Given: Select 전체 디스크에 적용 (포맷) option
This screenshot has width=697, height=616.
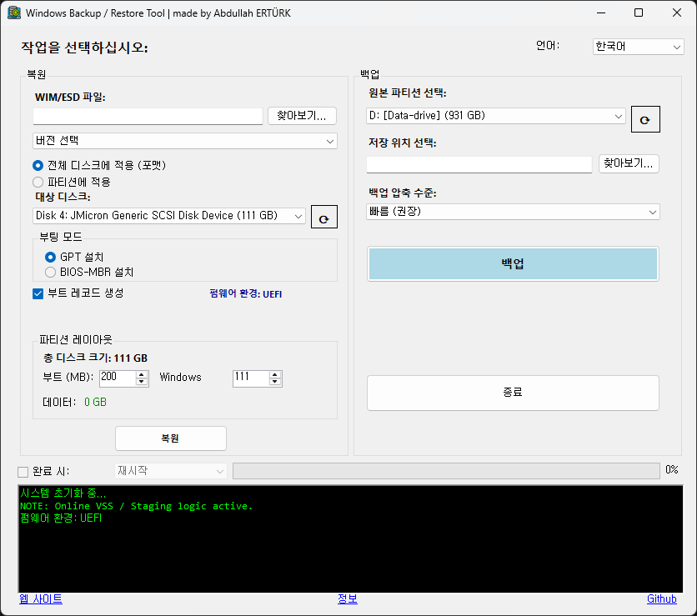Looking at the screenshot, I should tap(99, 165).
